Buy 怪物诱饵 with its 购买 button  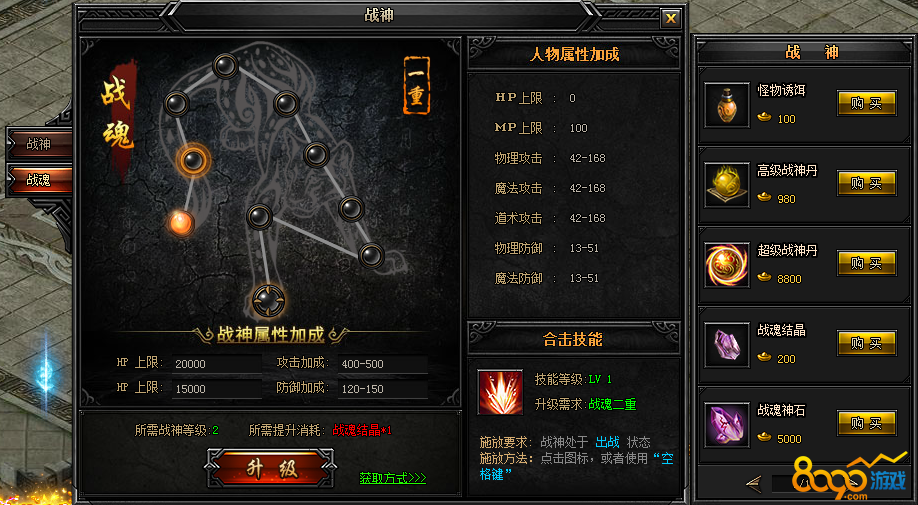pyautogui.click(x=866, y=104)
